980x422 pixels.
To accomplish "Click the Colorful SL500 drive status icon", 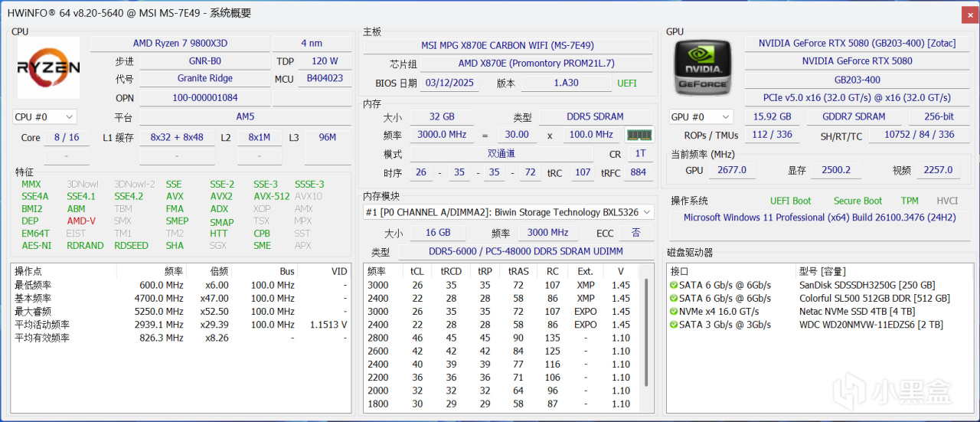I will [673, 298].
